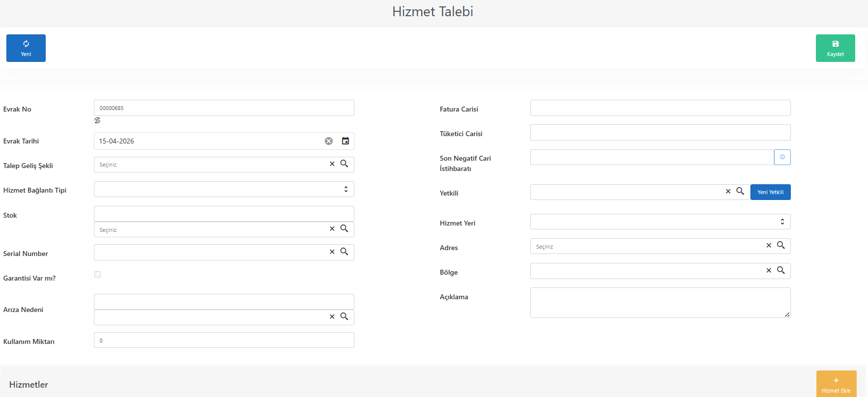Viewport: 868px width, 397px height.
Task: Click the info icon beside Son Negatif Cari İstihbaratı
Action: pyautogui.click(x=782, y=157)
